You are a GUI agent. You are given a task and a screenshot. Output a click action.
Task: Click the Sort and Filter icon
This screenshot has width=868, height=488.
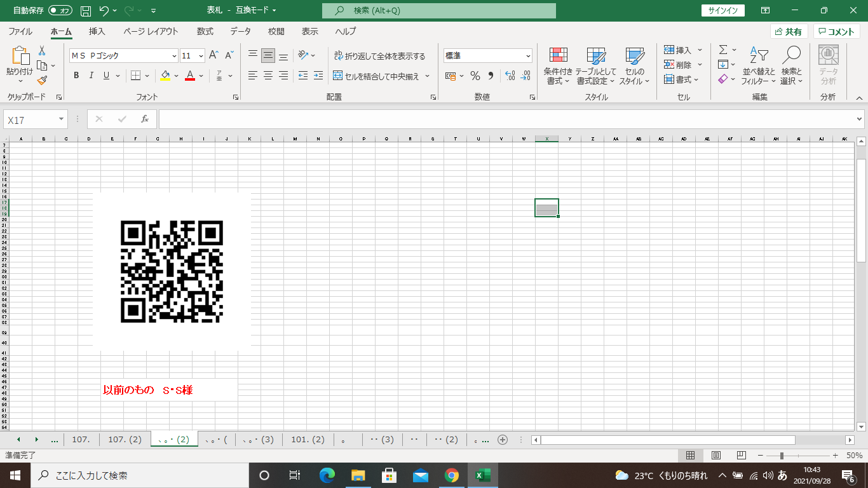click(x=758, y=66)
